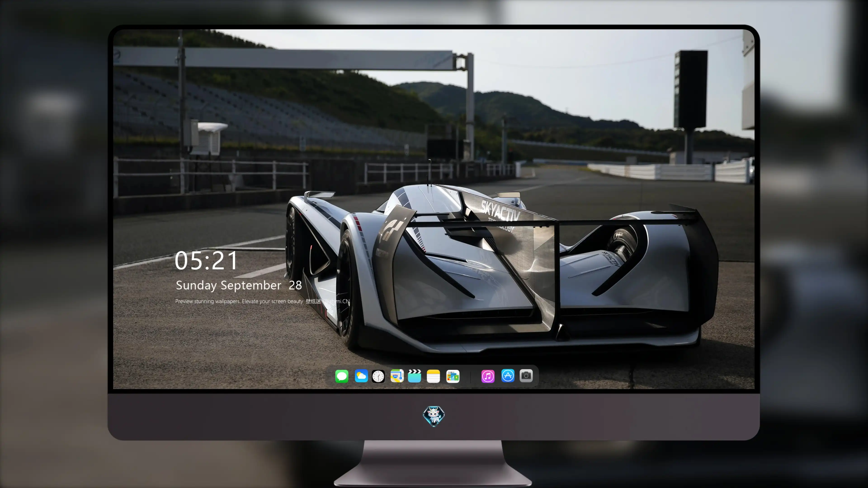Open the Videos clapperboard app icon
The height and width of the screenshot is (488, 868).
click(x=415, y=376)
